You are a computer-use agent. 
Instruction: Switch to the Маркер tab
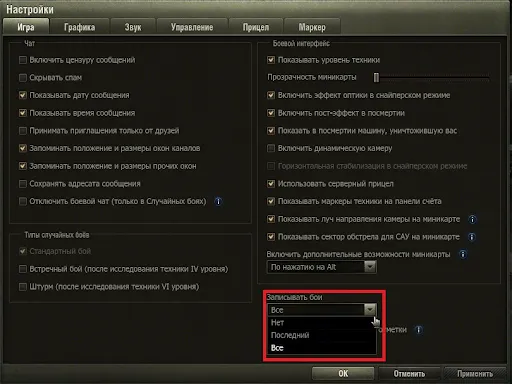click(312, 27)
